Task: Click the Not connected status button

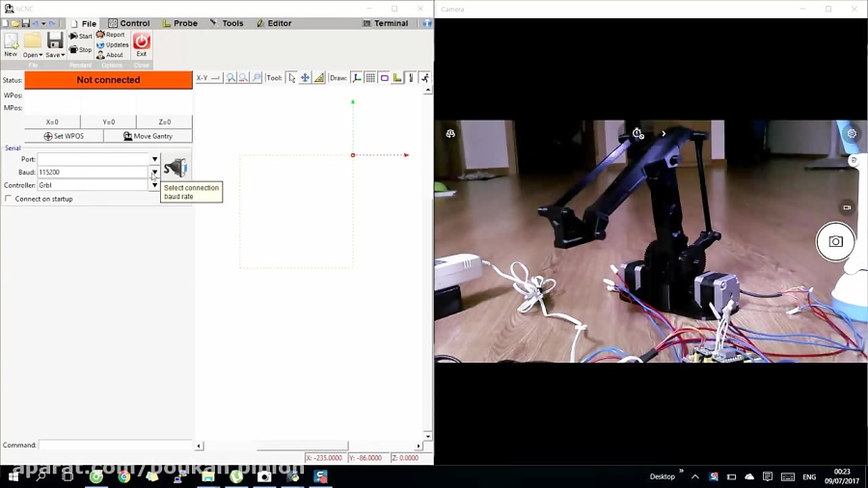Action: (x=108, y=80)
